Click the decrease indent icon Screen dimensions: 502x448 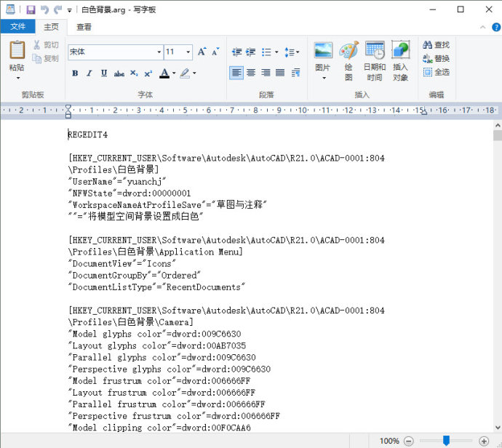click(237, 52)
